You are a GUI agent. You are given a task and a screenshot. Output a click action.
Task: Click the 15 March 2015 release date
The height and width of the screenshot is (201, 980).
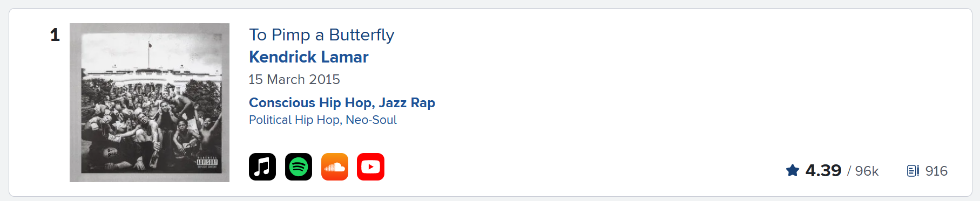294,80
